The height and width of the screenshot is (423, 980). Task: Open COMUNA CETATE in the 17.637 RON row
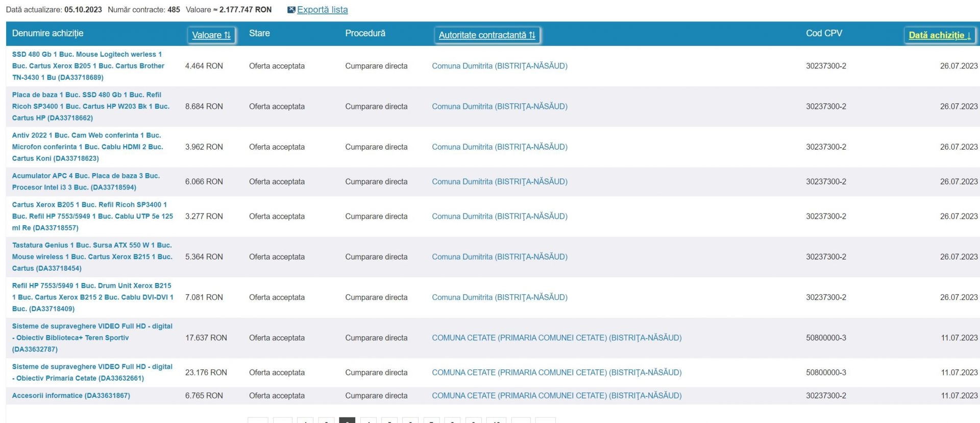click(x=556, y=338)
